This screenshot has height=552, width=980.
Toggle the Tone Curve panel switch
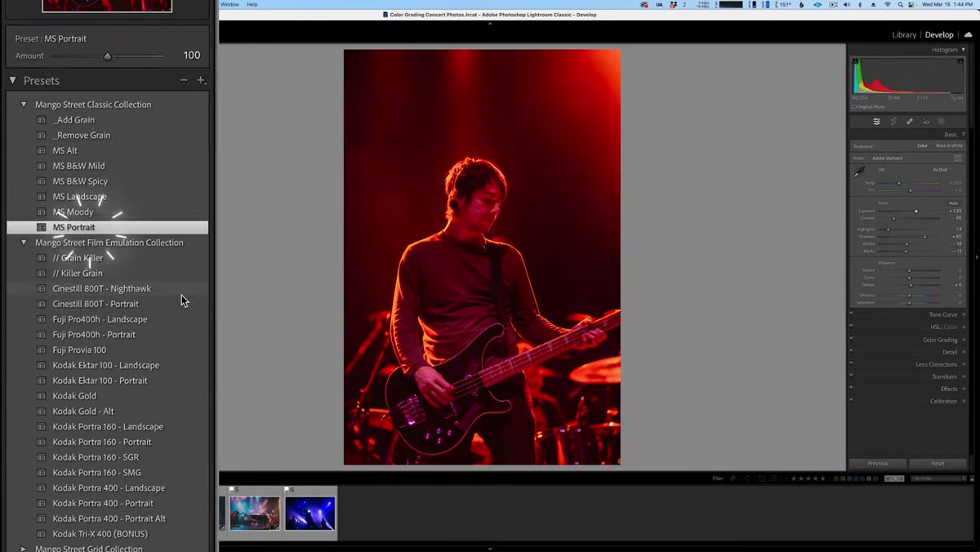(851, 314)
